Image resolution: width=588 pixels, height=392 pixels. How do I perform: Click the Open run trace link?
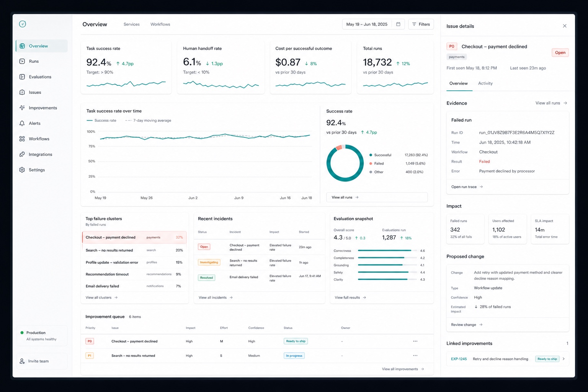pos(467,187)
